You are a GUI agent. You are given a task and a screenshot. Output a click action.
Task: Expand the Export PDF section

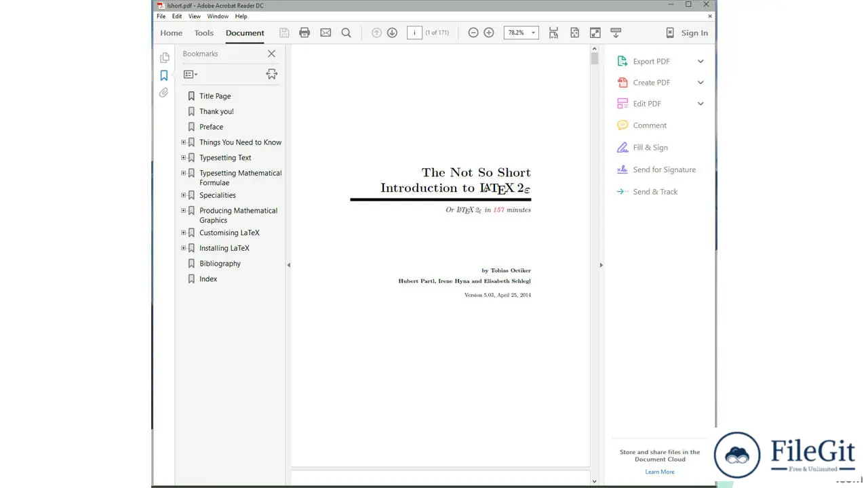701,61
